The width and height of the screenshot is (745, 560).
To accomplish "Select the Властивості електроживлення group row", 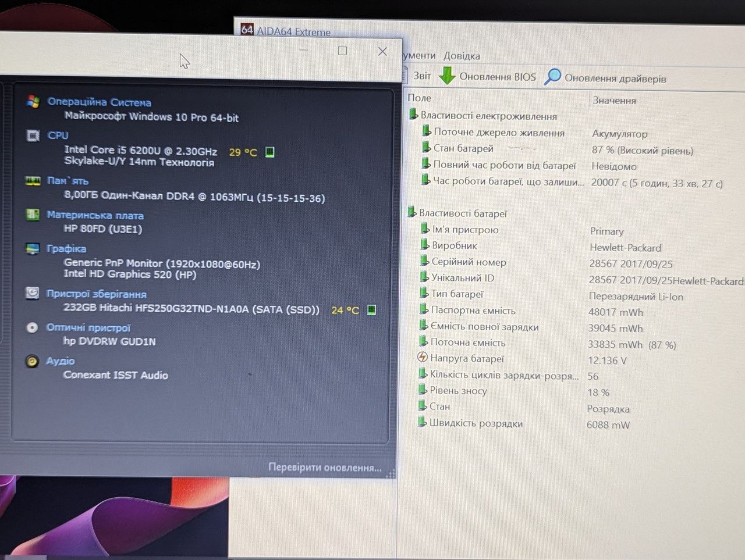I will pos(488,116).
